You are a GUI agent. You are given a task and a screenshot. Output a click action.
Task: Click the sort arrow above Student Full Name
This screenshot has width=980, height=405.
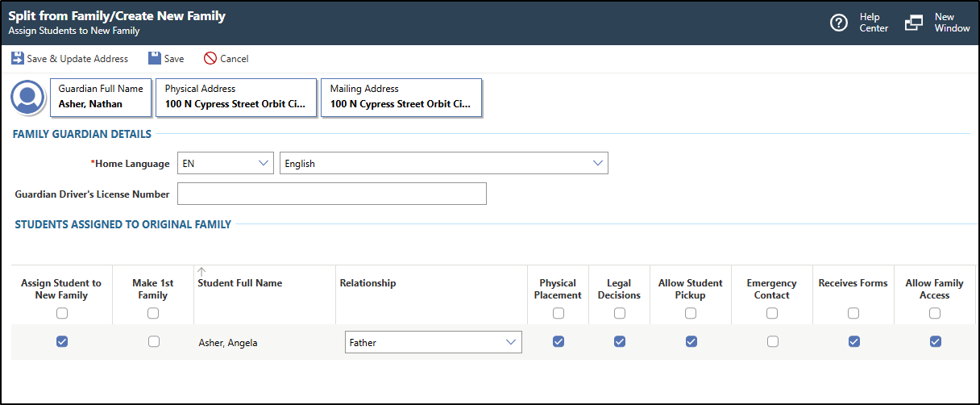pyautogui.click(x=201, y=271)
